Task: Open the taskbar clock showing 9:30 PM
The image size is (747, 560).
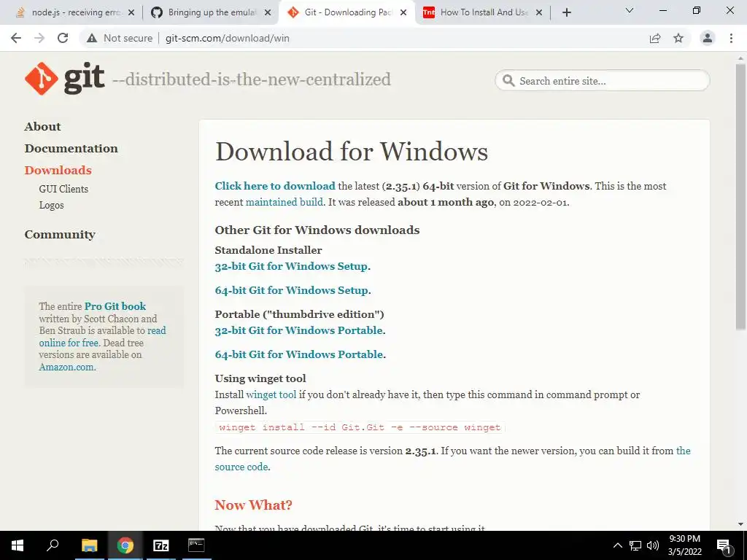Action: coord(684,545)
